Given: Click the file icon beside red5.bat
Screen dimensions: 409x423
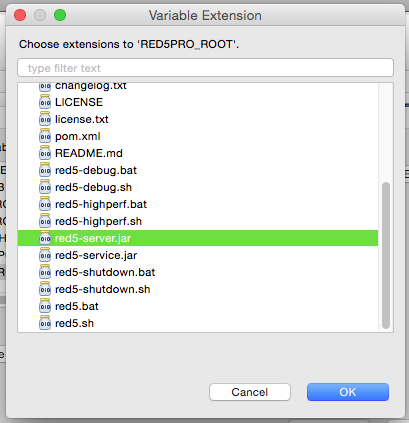Looking at the screenshot, I should [45, 306].
